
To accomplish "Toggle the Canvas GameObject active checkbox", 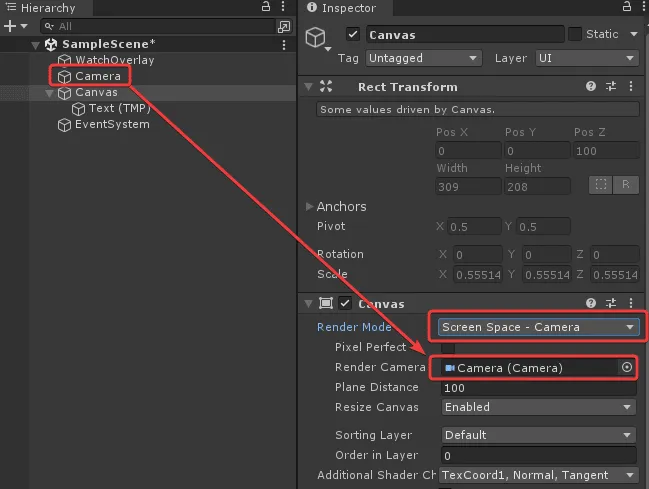I will point(353,34).
